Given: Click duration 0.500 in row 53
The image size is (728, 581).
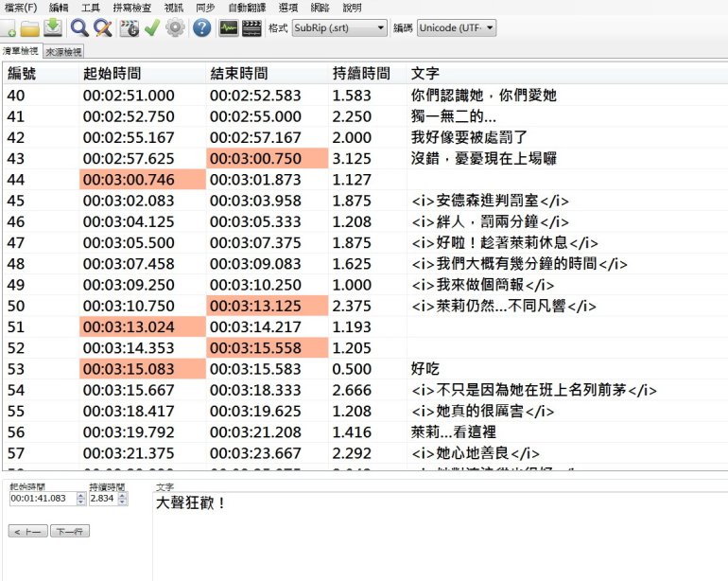Looking at the screenshot, I should point(352,369).
